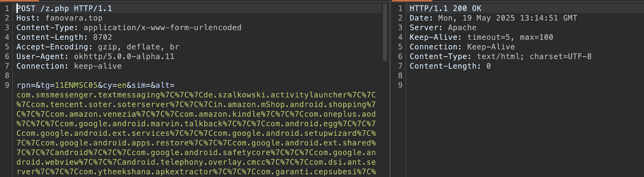Select the 'Date: Mon, 19 May 2025' response header
This screenshot has height=177, width=644.
493,18
